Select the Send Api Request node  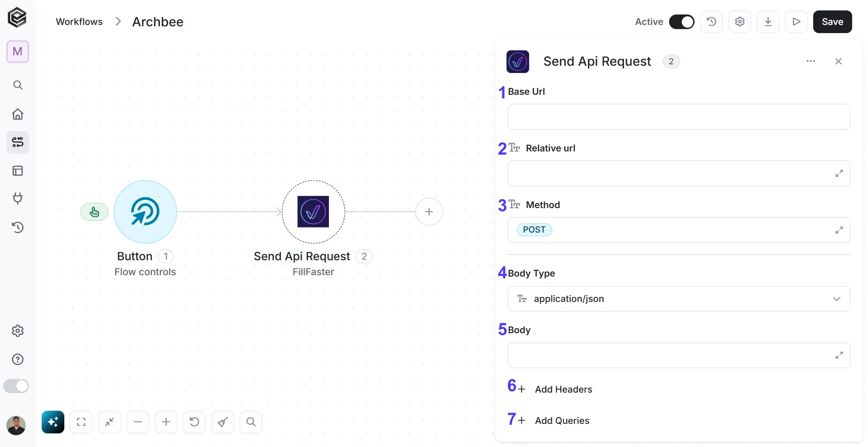[313, 212]
